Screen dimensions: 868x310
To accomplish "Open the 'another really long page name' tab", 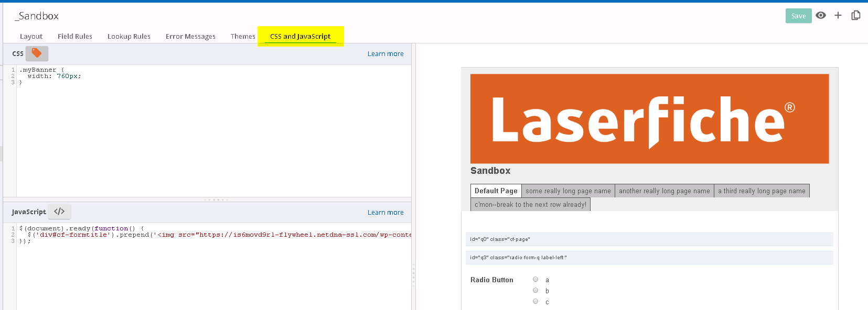I will [x=665, y=191].
